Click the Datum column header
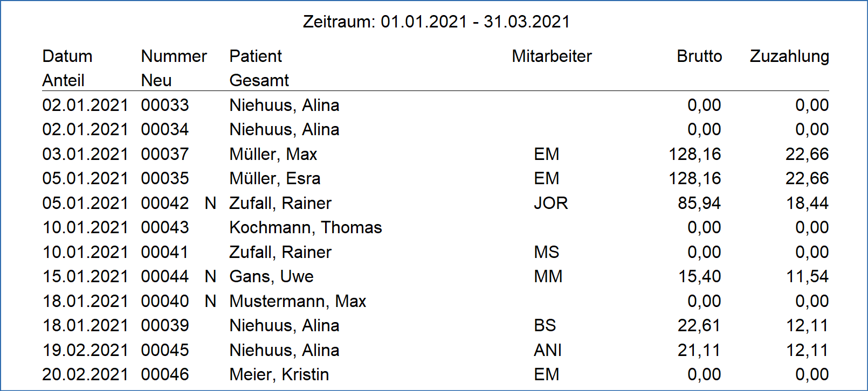Image resolution: width=868 pixels, height=391 pixels. pyautogui.click(x=67, y=56)
